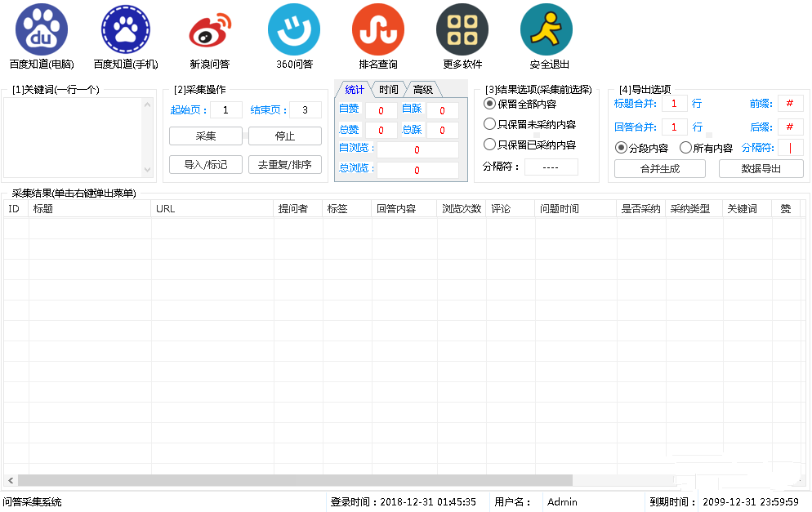Click the Admin username in status bar

tap(562, 502)
